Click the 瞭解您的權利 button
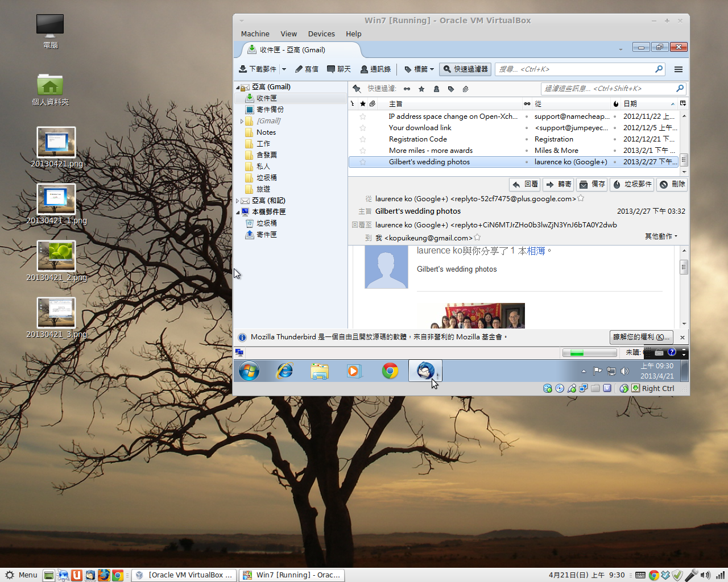Viewport: 728px width, 582px height. 642,337
